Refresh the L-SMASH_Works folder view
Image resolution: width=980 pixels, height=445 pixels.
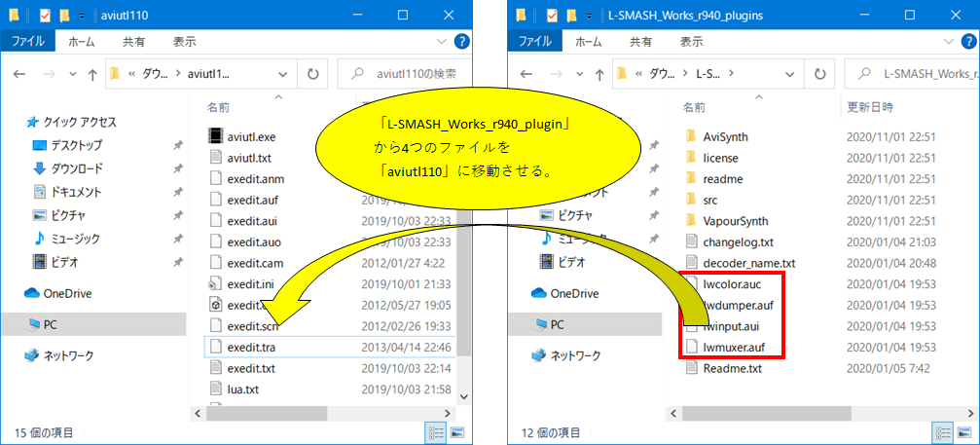pyautogui.click(x=821, y=74)
